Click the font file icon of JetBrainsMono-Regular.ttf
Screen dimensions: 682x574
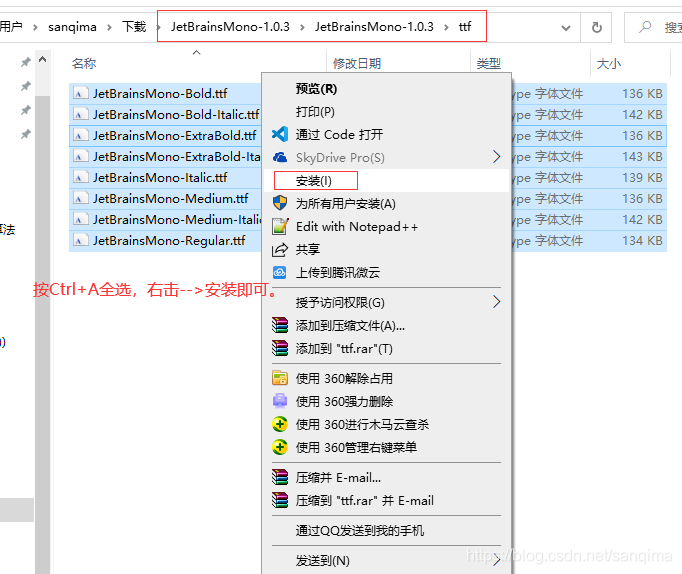pyautogui.click(x=80, y=240)
